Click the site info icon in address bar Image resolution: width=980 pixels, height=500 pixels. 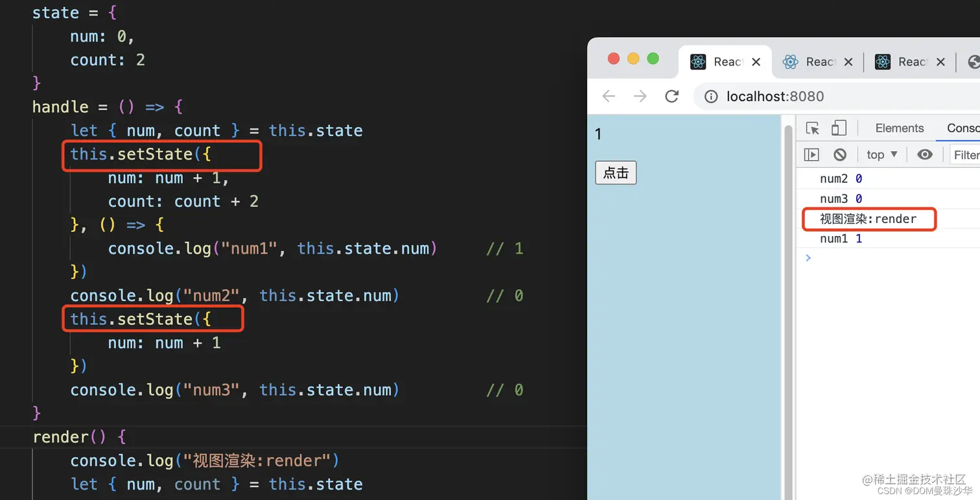pos(711,97)
